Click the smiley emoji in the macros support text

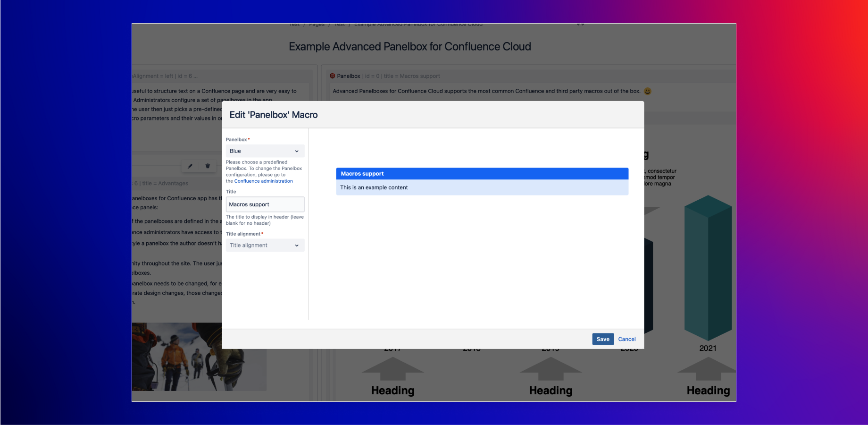[647, 91]
